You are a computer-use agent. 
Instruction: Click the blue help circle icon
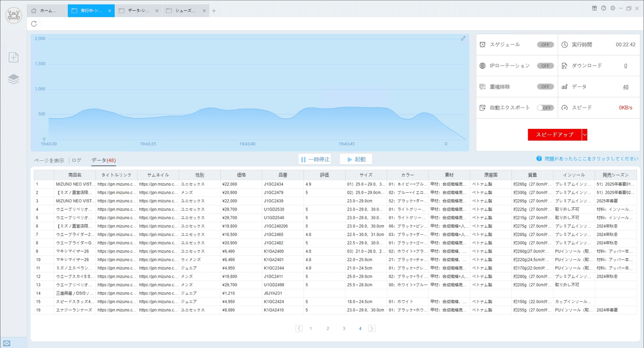pos(538,159)
